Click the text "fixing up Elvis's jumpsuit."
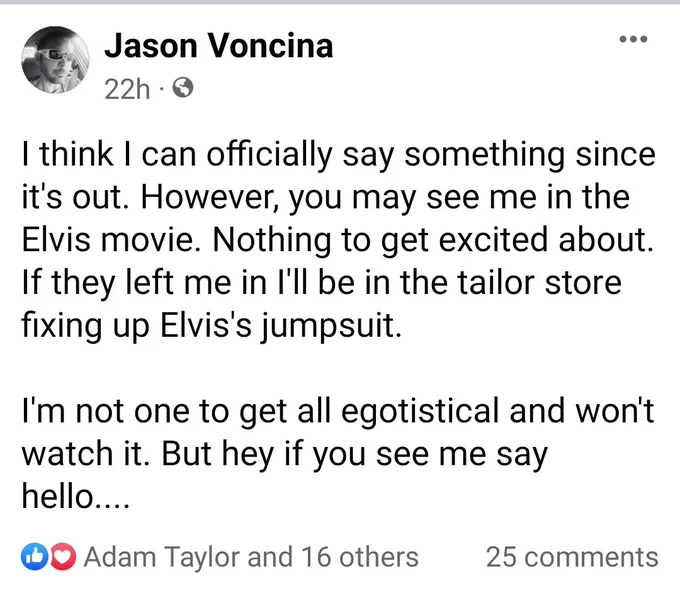Screen dimensions: 680x593 point(212,327)
